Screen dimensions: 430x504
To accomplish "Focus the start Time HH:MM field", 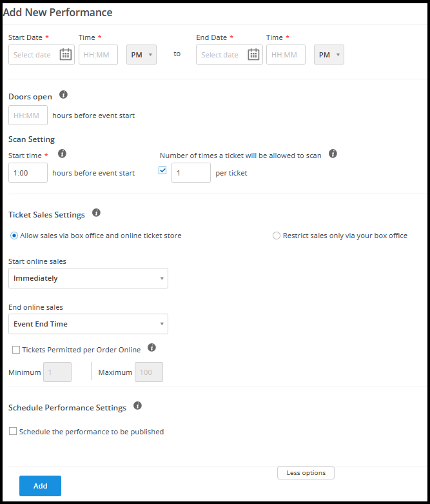I will 98,55.
